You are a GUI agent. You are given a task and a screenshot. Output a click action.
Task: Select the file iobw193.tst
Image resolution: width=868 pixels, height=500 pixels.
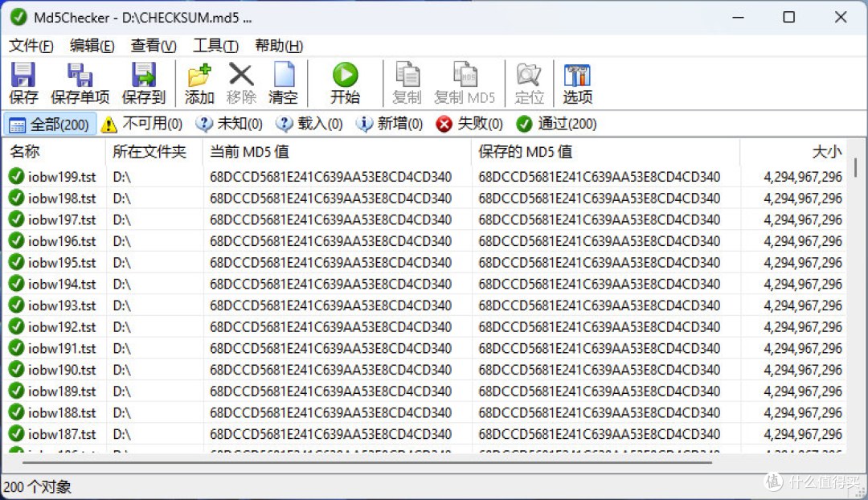[x=61, y=305]
